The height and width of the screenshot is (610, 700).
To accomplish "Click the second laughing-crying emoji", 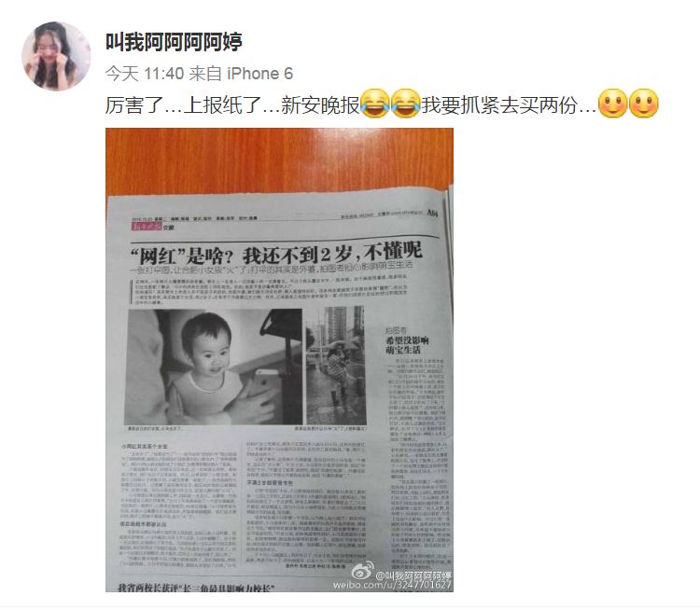I will [x=405, y=104].
